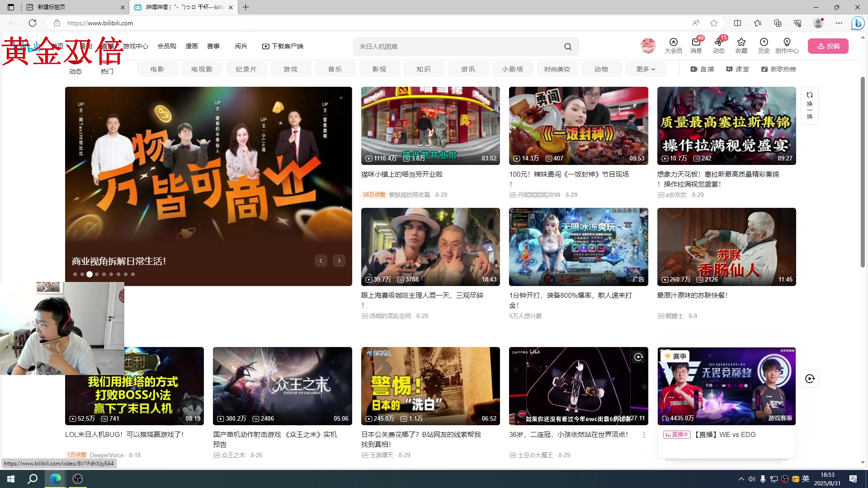This screenshot has height=488, width=868.
Task: Go to previous banner slide
Action: click(321, 261)
